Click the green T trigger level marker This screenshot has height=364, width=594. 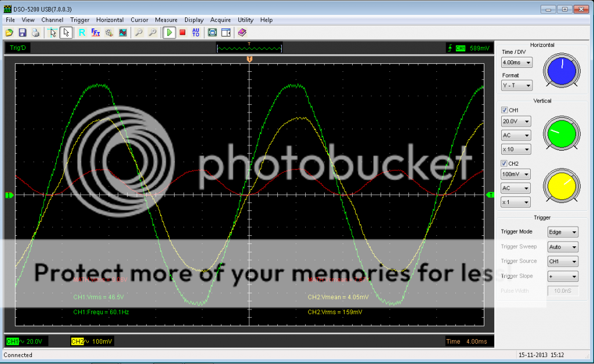coord(490,195)
